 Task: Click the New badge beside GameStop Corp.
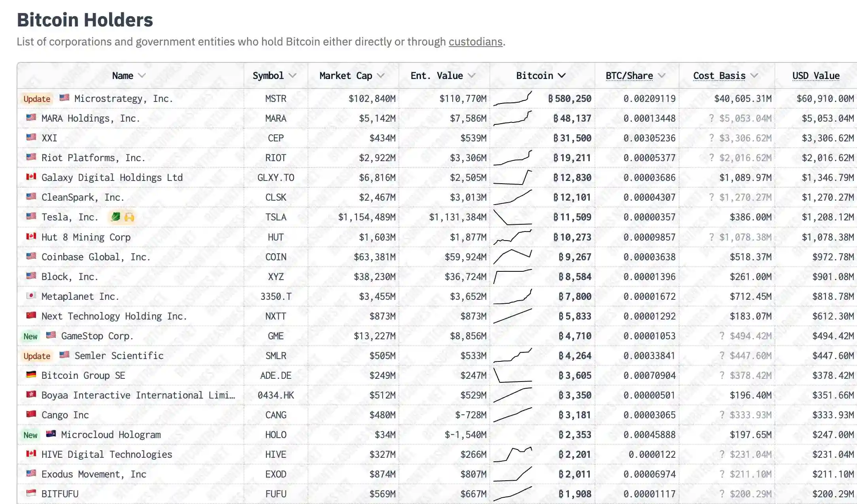pyautogui.click(x=30, y=336)
